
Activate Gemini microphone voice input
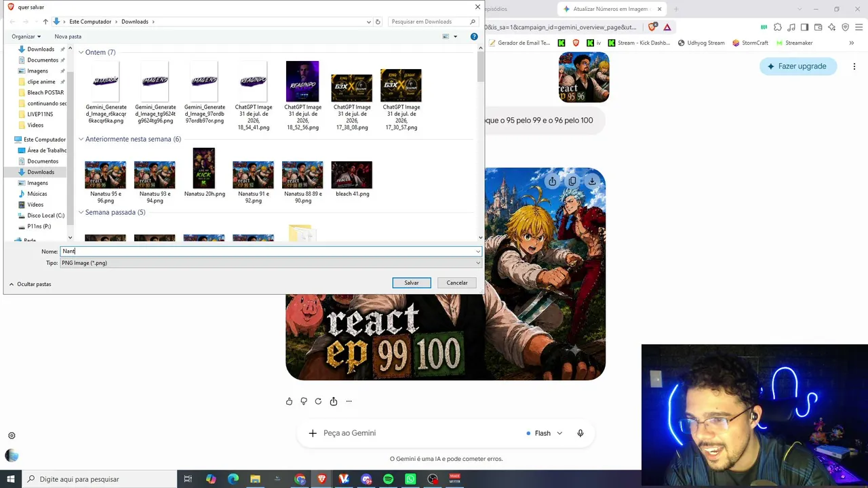coord(580,433)
